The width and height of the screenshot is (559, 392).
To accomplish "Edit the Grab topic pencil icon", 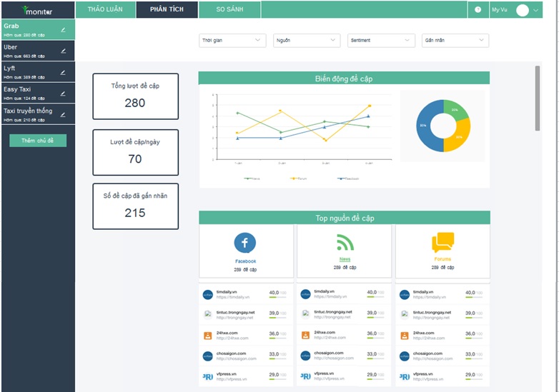I will click(63, 30).
